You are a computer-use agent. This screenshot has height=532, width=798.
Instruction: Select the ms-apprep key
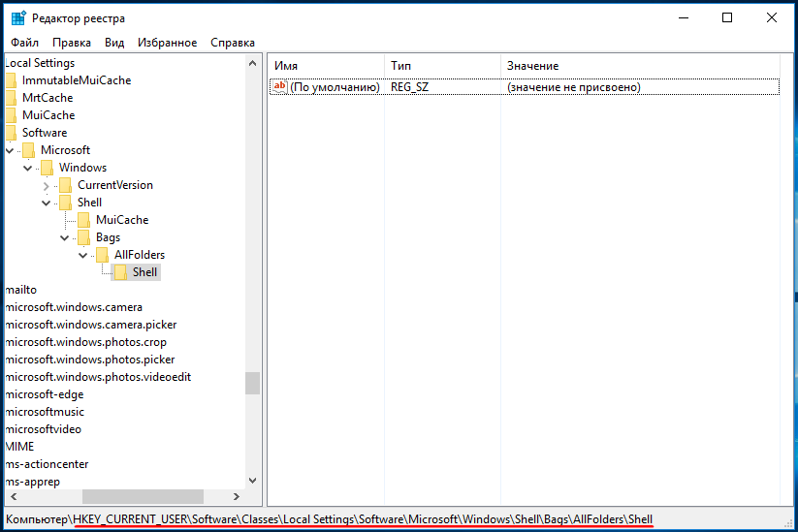tap(33, 482)
